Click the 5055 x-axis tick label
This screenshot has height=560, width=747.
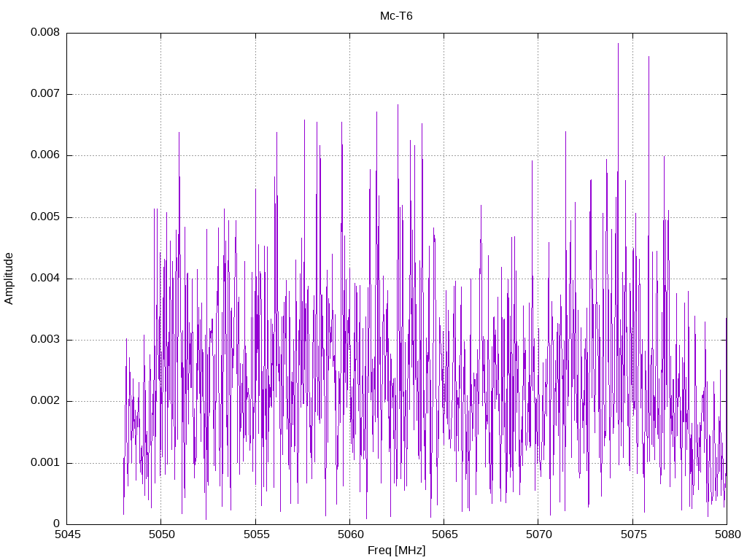256,534
